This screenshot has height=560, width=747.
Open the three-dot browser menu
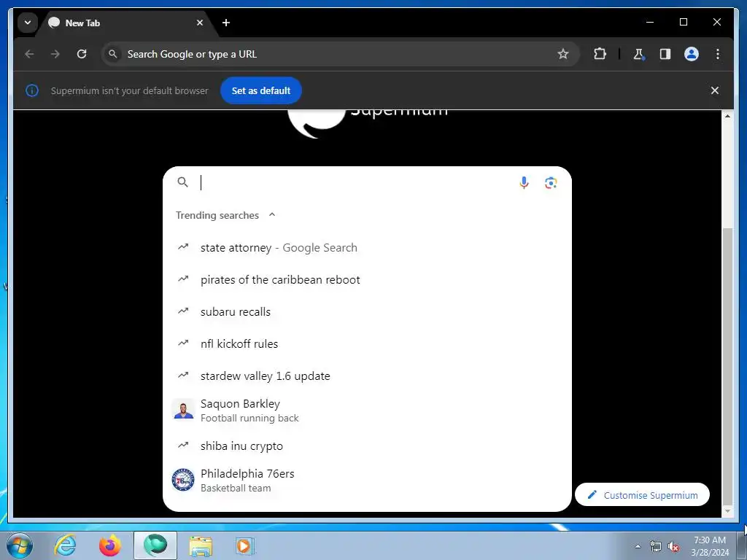click(x=718, y=54)
